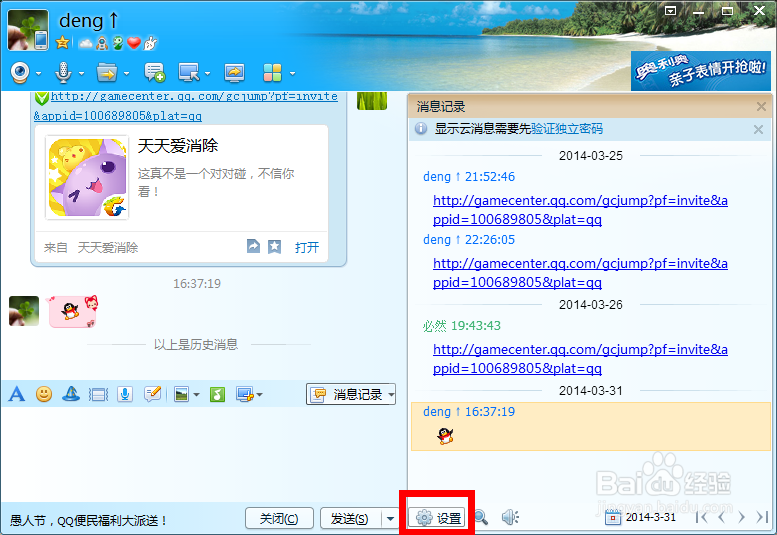777x535 pixels.
Task: Go to next page of message history
Action: coord(741,518)
